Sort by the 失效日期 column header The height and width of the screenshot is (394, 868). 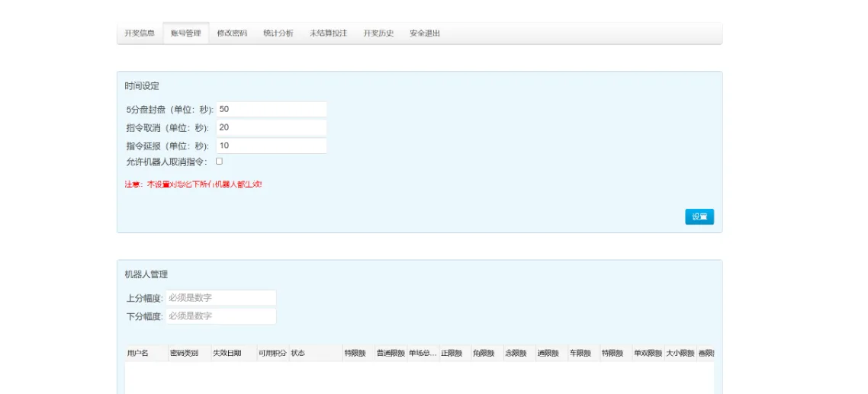pyautogui.click(x=227, y=354)
